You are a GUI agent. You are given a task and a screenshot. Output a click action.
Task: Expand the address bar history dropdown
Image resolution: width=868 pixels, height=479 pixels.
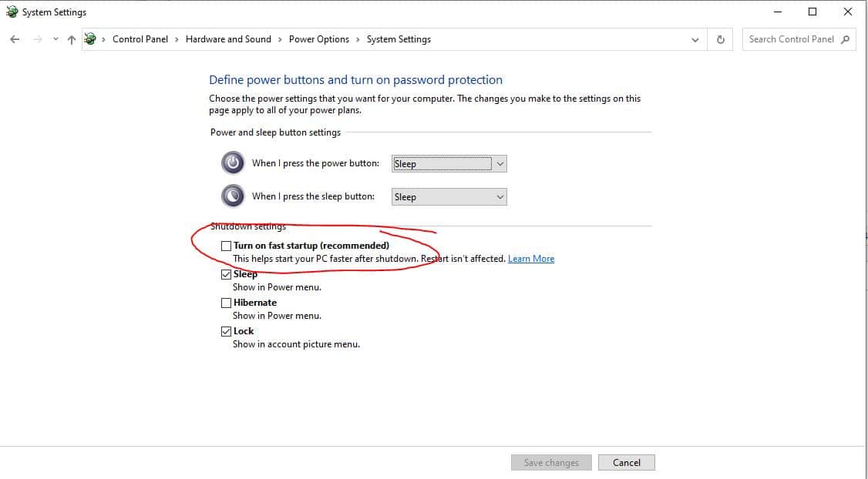[x=695, y=39]
